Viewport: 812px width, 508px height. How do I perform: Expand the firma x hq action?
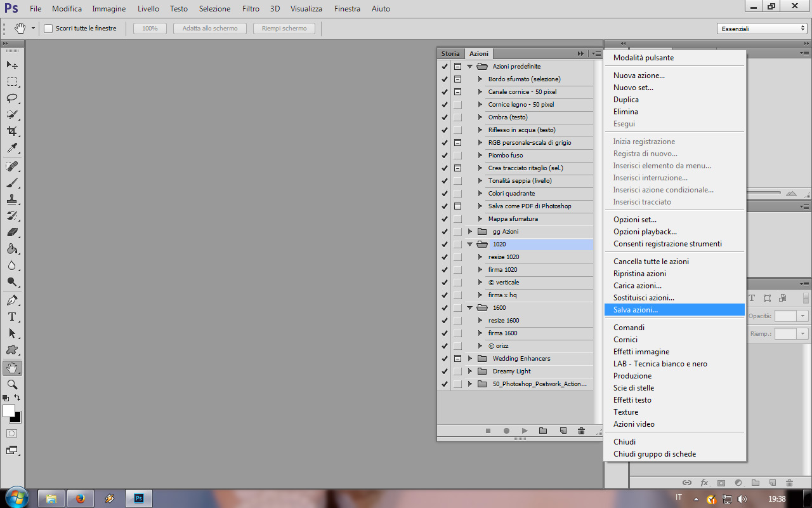(480, 295)
